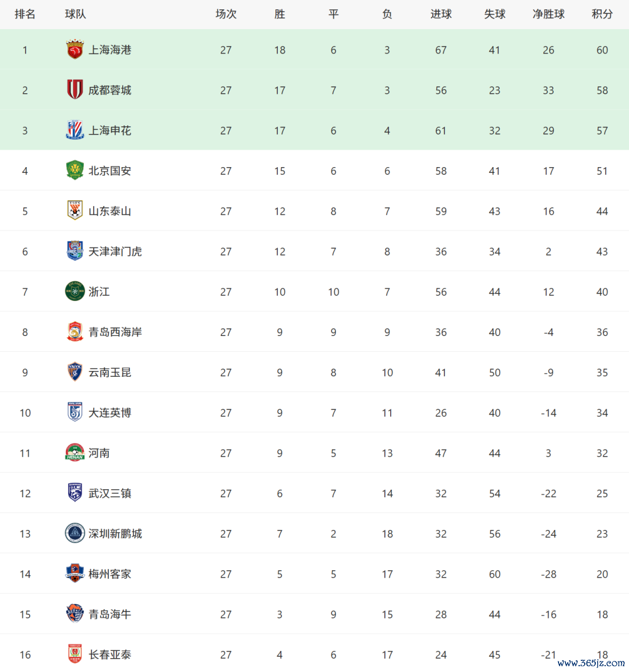Click the 净胜球 goal difference column header
This screenshot has height=672, width=629.
[549, 14]
